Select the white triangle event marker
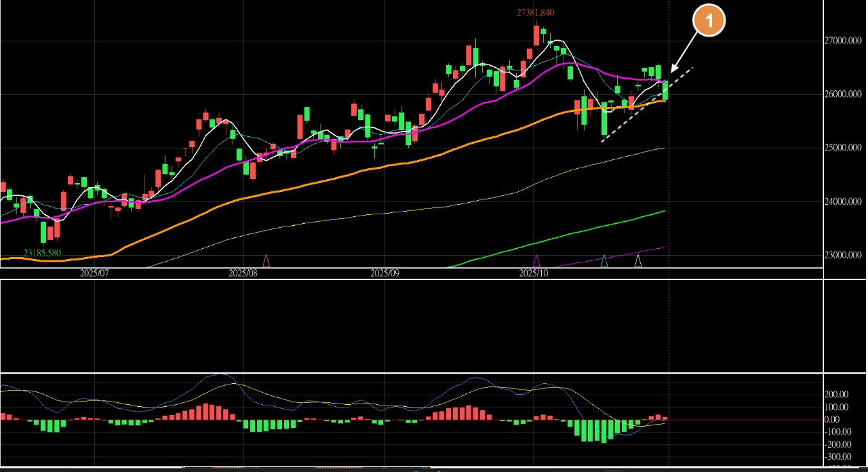 click(x=637, y=260)
